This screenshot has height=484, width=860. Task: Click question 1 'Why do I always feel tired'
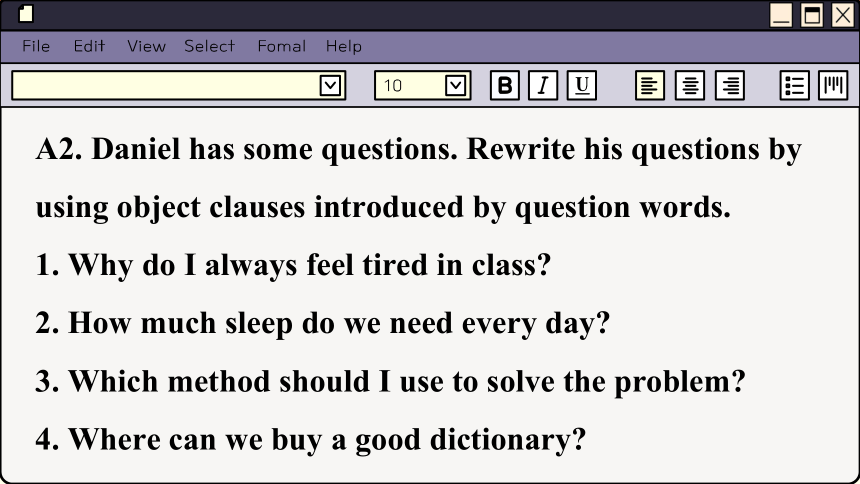(293, 266)
